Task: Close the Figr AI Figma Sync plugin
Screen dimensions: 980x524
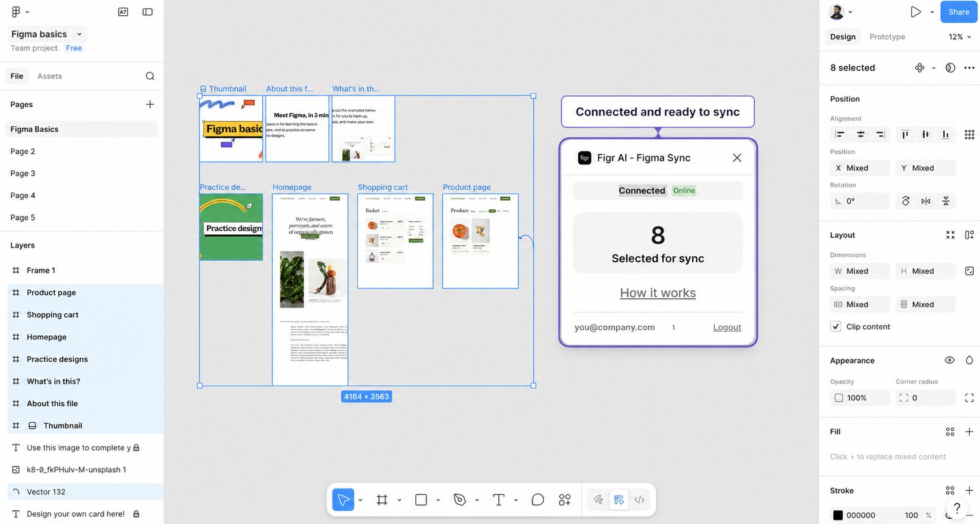Action: (x=737, y=158)
